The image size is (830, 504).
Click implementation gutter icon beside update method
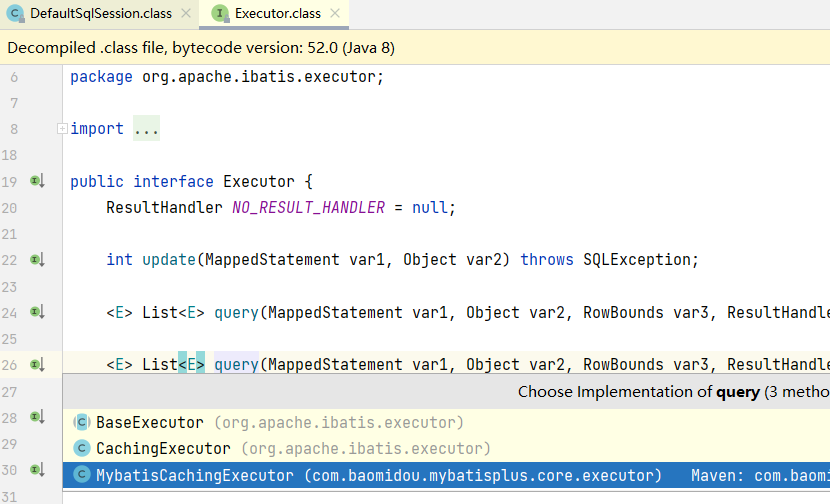pyautogui.click(x=37, y=260)
